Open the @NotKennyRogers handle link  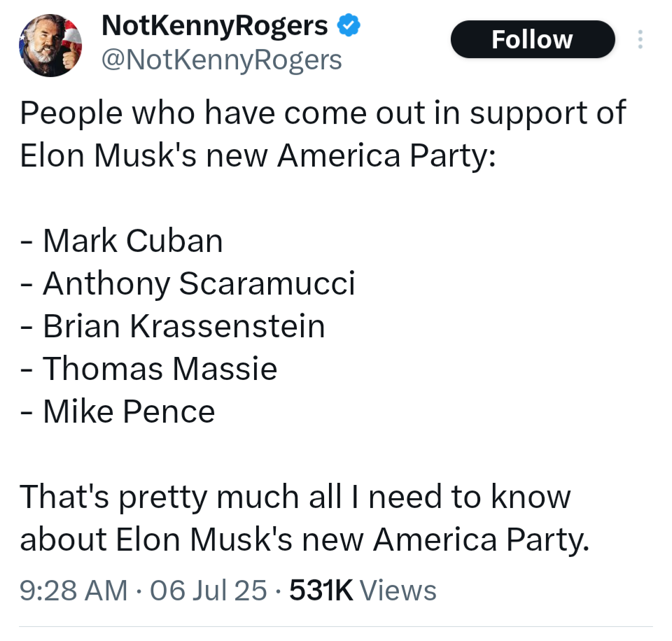click(222, 60)
